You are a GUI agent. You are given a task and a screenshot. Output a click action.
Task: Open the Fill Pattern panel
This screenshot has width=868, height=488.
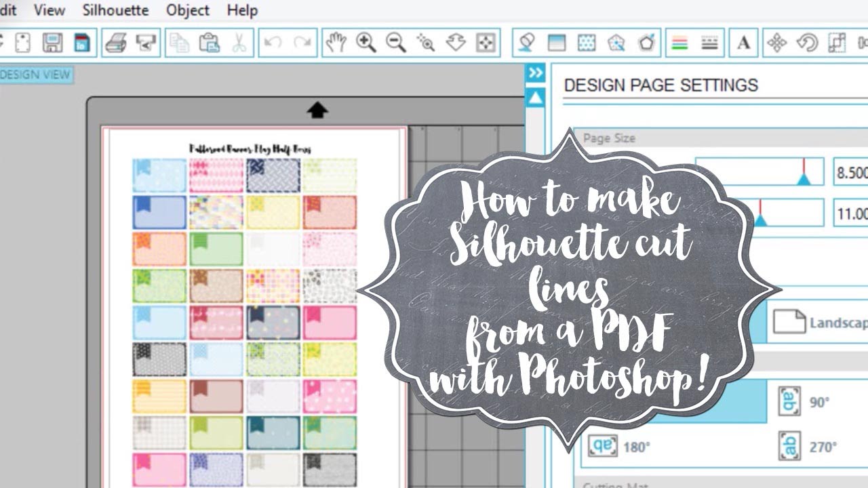click(586, 43)
